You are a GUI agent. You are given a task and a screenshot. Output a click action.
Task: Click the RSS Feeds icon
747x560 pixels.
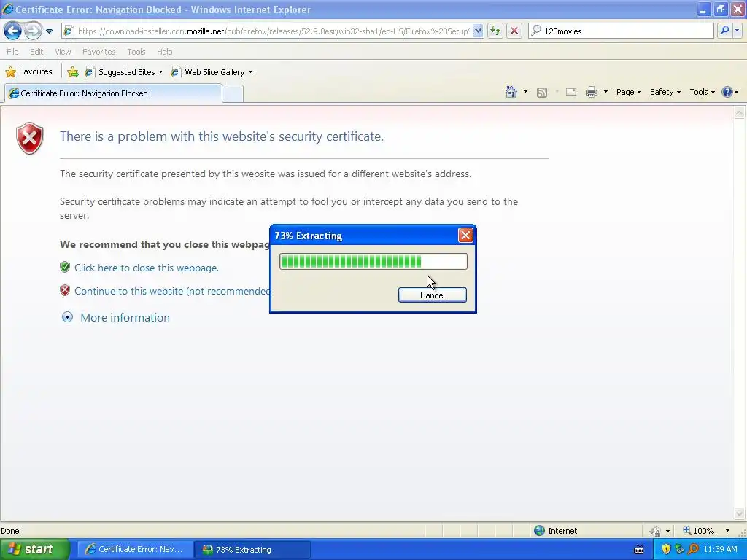(542, 93)
